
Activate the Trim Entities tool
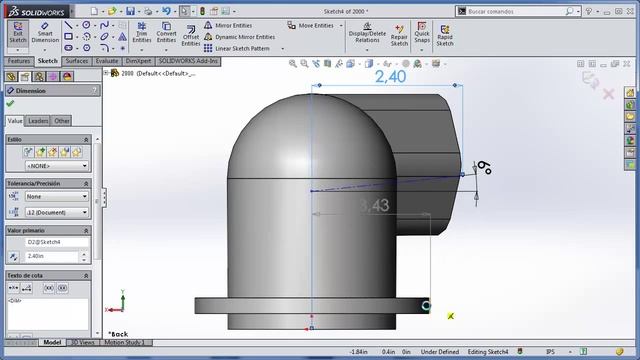pyautogui.click(x=142, y=33)
